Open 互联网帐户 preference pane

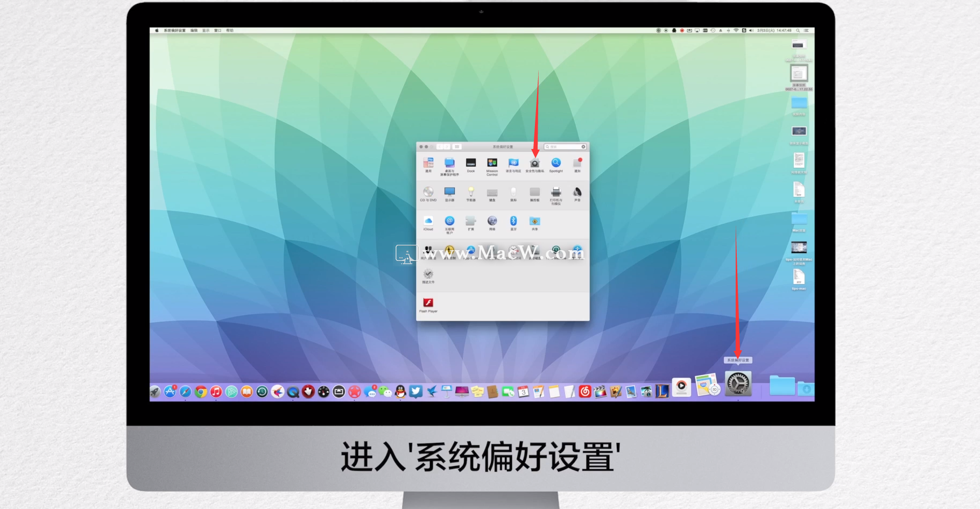(449, 224)
